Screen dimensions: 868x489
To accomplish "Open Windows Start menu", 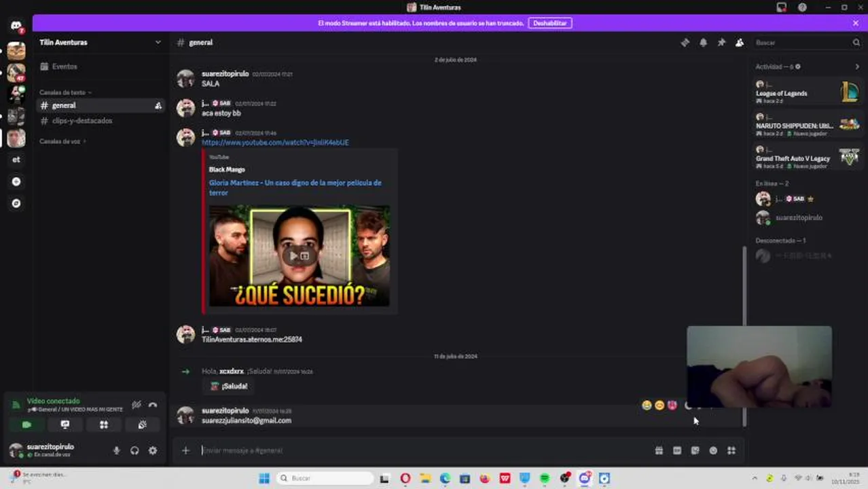I will [x=264, y=478].
